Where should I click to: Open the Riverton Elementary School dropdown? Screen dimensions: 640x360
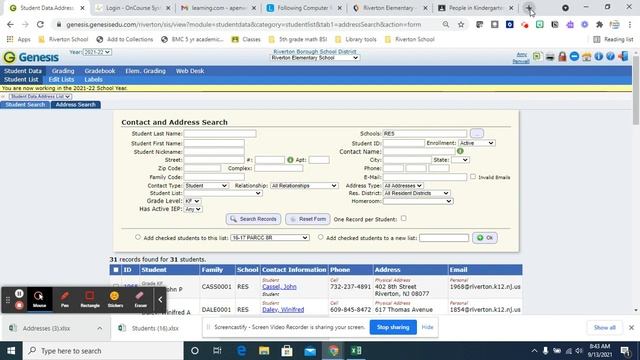(315, 58)
